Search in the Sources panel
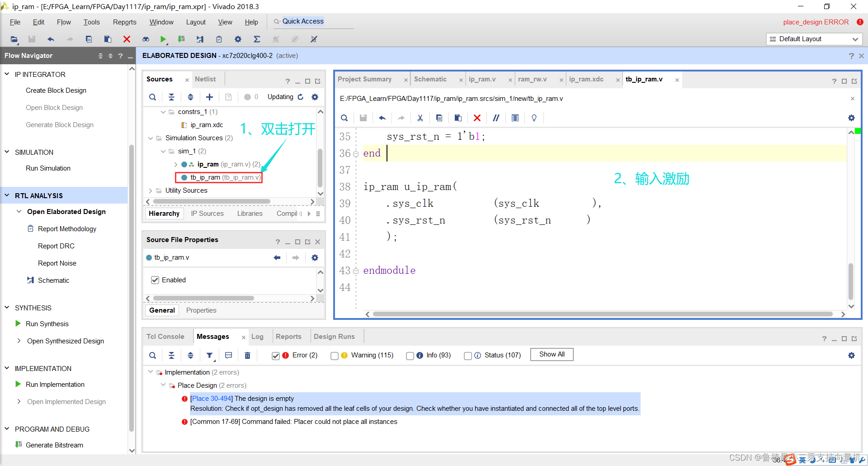 (153, 97)
